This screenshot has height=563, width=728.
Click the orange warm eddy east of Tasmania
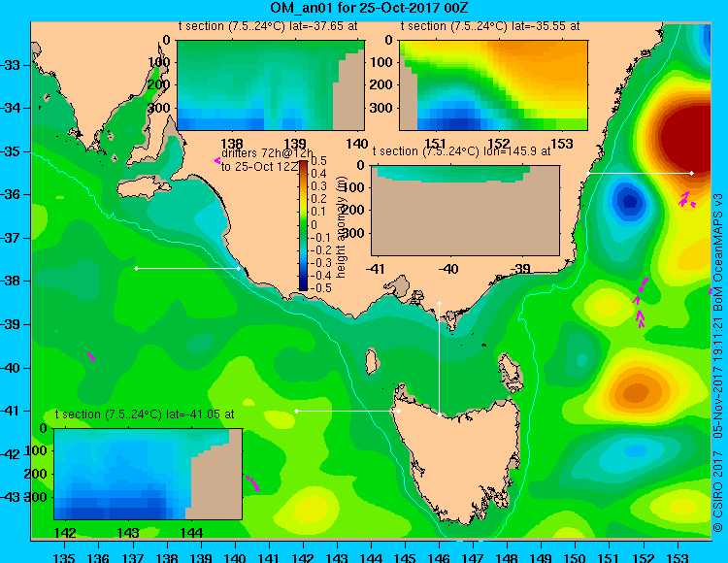click(637, 393)
